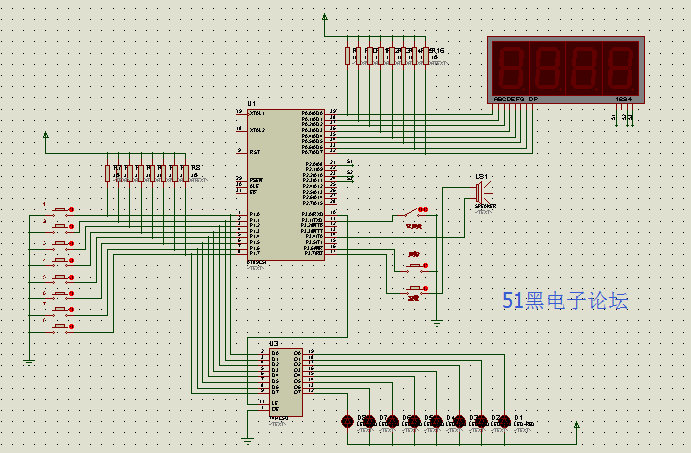691x453 pixels.
Task: Select LED D7
Action: pyautogui.click(x=369, y=421)
